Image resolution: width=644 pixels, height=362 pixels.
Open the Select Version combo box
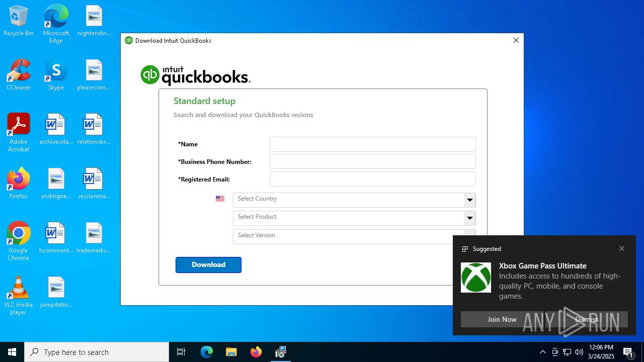354,236
